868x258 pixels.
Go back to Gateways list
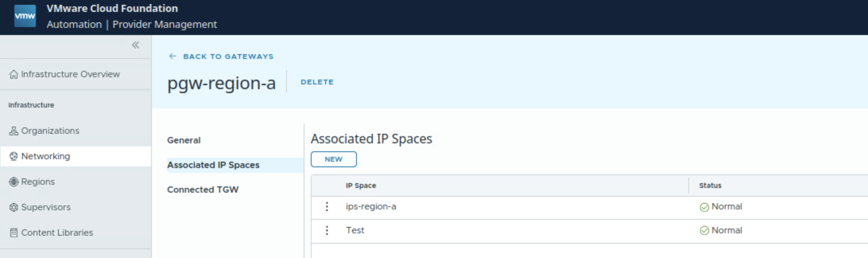point(228,57)
